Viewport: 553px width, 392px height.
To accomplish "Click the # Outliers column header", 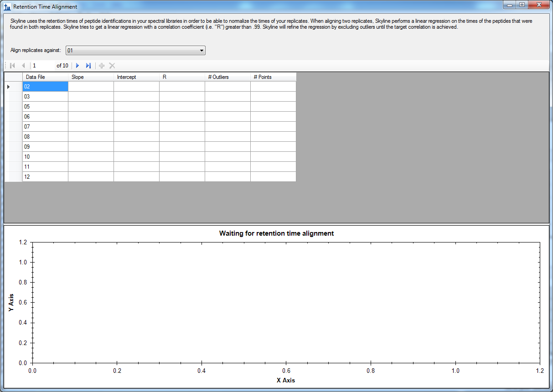I will pos(227,77).
